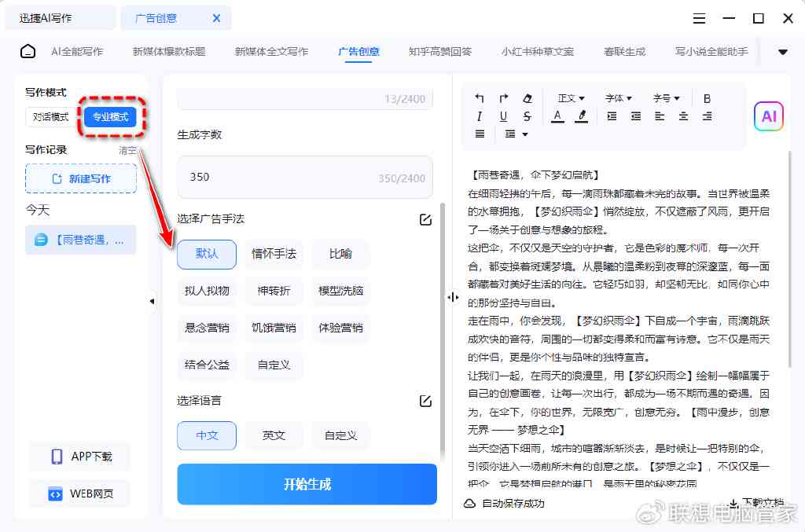This screenshot has height=532, width=805.
Task: Select the 默认 ad technique
Action: tap(207, 254)
